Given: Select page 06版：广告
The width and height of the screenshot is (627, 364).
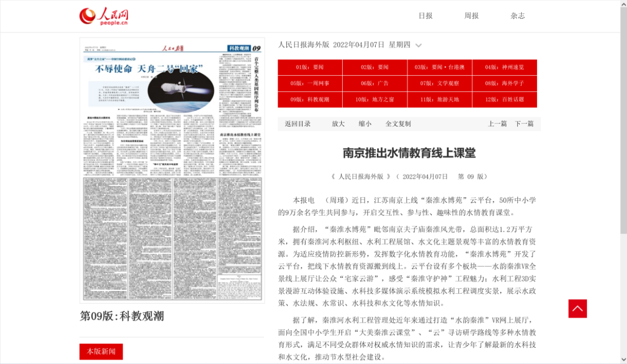Looking at the screenshot, I should (375, 83).
